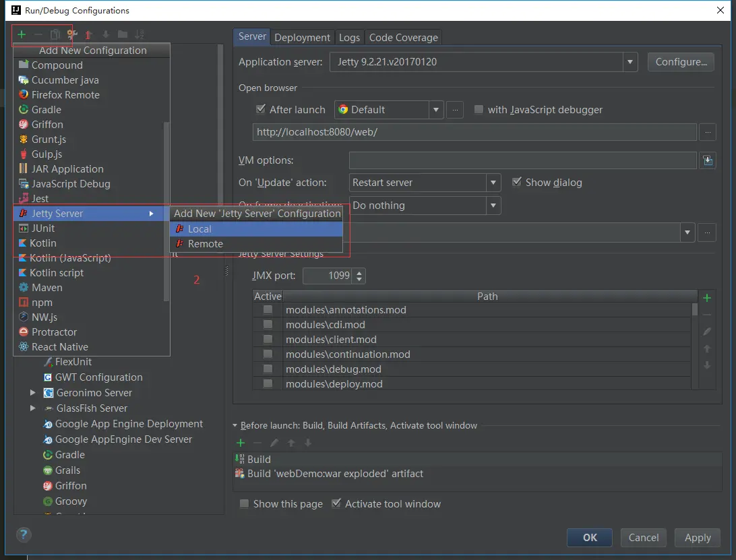The height and width of the screenshot is (560, 736).
Task: Choose Local Jetty Server configuration
Action: point(256,229)
